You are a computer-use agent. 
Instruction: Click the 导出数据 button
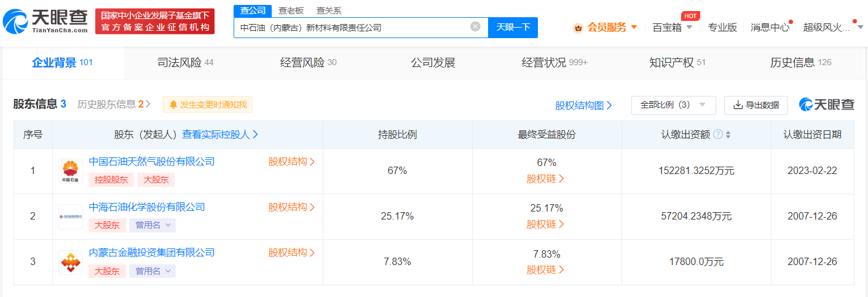pyautogui.click(x=756, y=105)
